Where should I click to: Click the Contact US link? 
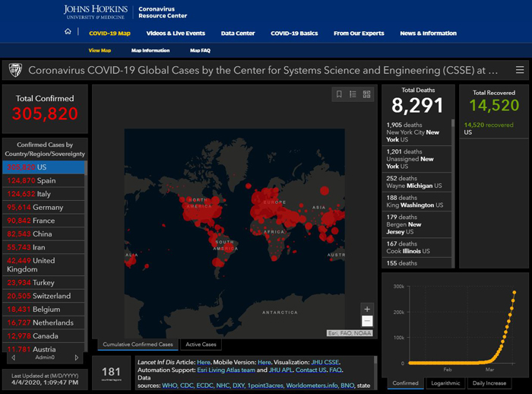[311, 370]
